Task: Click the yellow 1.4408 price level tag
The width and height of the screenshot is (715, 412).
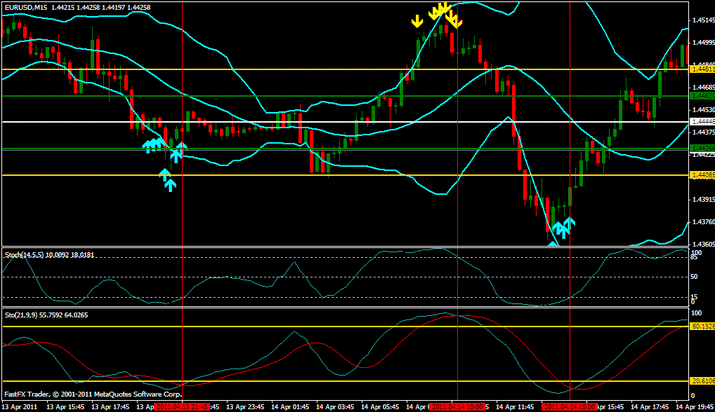Action: 701,175
